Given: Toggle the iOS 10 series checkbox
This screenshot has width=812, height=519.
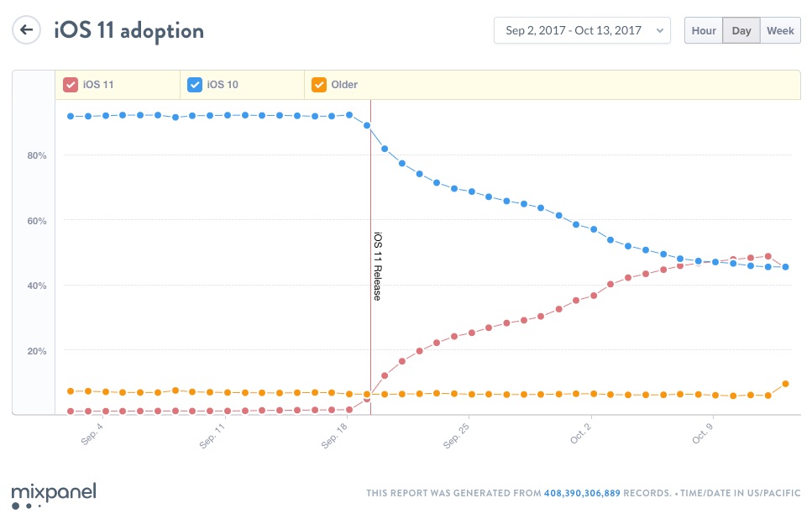Looking at the screenshot, I should pyautogui.click(x=195, y=84).
